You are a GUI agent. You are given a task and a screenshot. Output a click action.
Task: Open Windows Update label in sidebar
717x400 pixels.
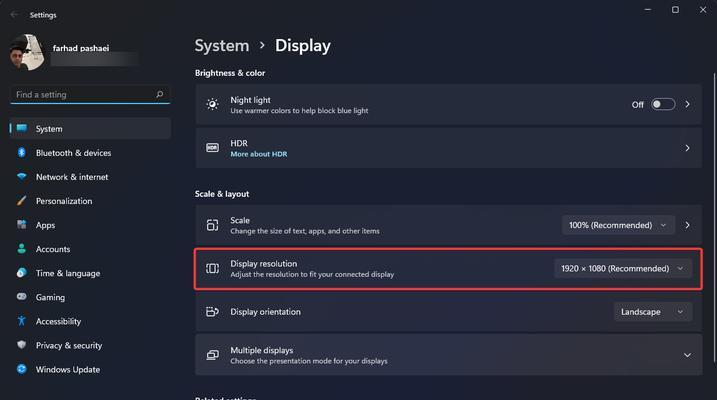(68, 369)
